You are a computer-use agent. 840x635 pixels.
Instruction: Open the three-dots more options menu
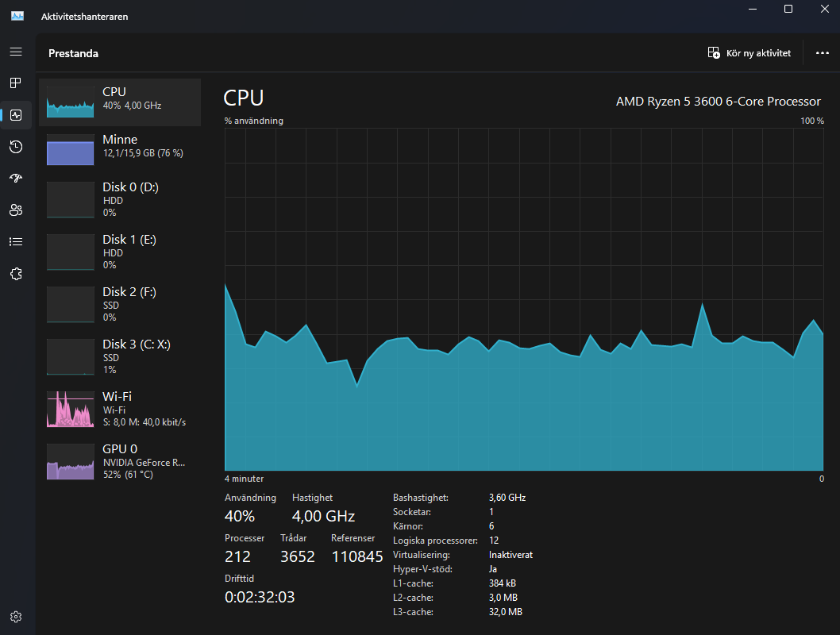click(x=823, y=52)
